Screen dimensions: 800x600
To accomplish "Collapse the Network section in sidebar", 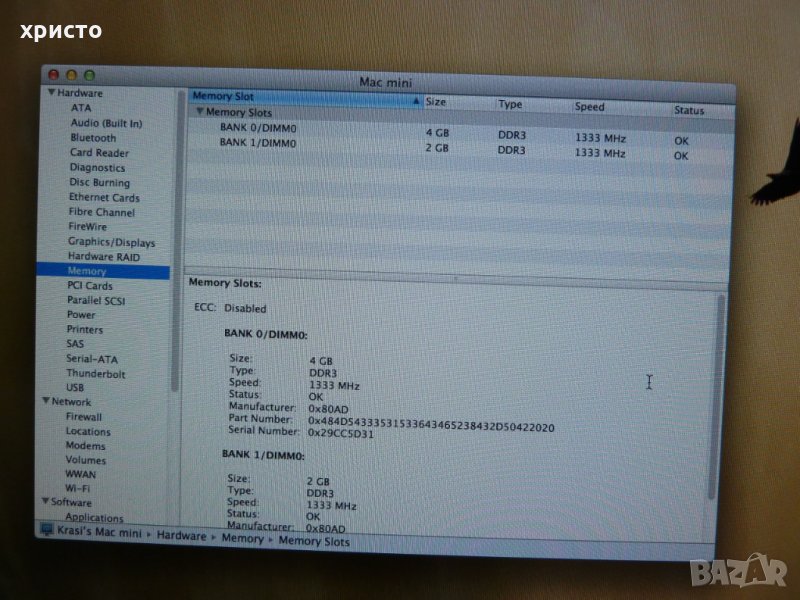I will tap(45, 402).
